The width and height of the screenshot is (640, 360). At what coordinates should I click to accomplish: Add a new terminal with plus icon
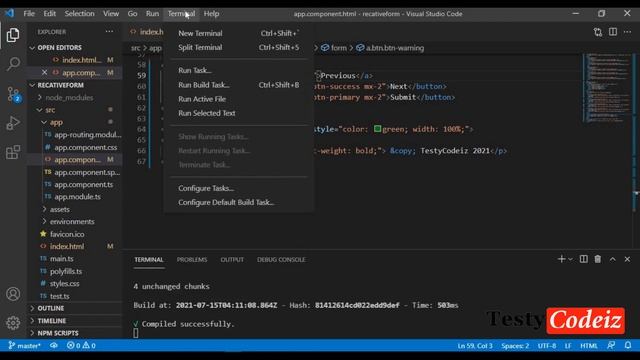coord(561,259)
